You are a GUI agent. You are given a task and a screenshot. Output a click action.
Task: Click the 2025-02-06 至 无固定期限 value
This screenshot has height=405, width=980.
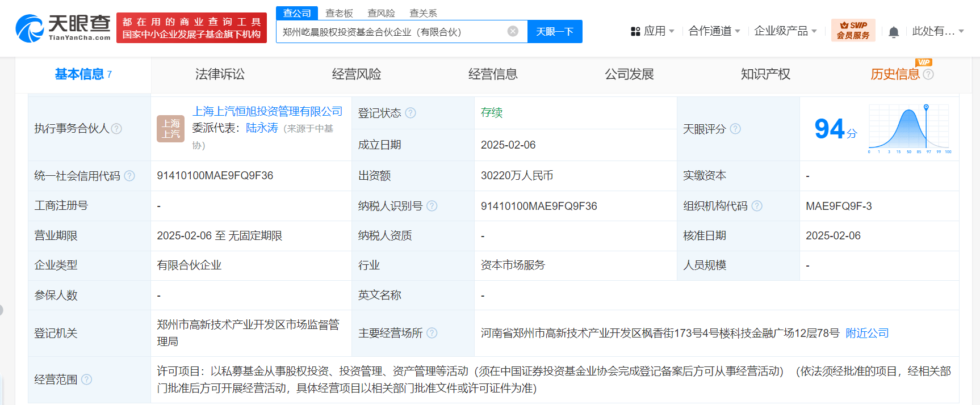coord(219,236)
